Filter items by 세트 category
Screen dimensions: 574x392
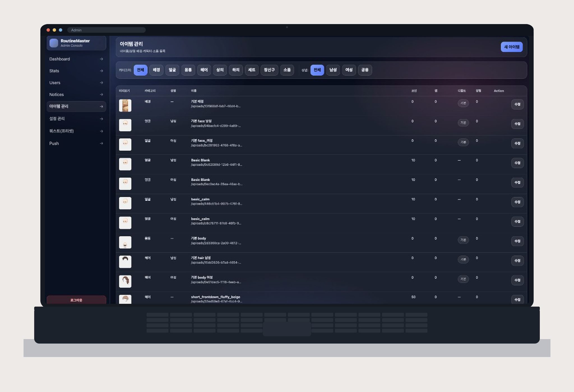click(x=252, y=70)
